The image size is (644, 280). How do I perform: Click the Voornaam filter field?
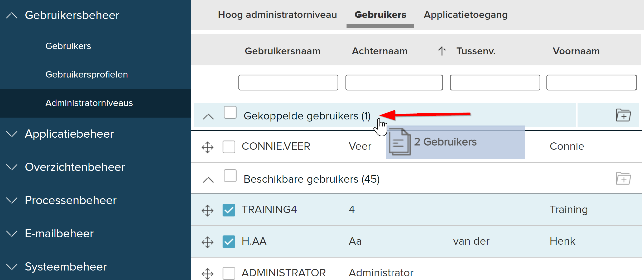pos(592,83)
